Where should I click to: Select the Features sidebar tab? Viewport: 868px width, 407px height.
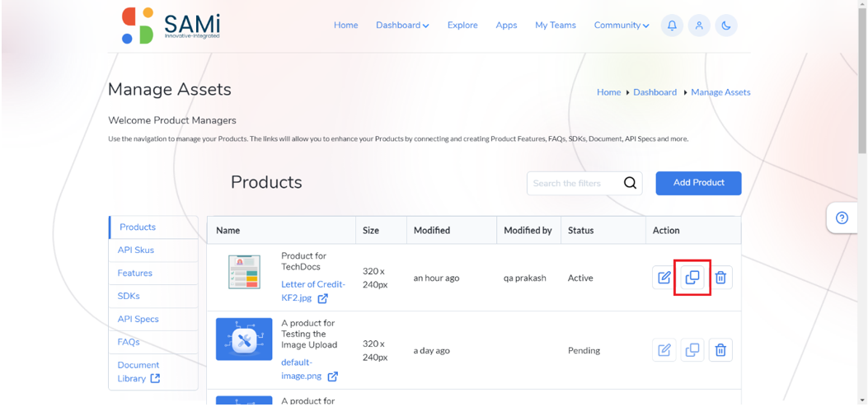click(x=153, y=274)
